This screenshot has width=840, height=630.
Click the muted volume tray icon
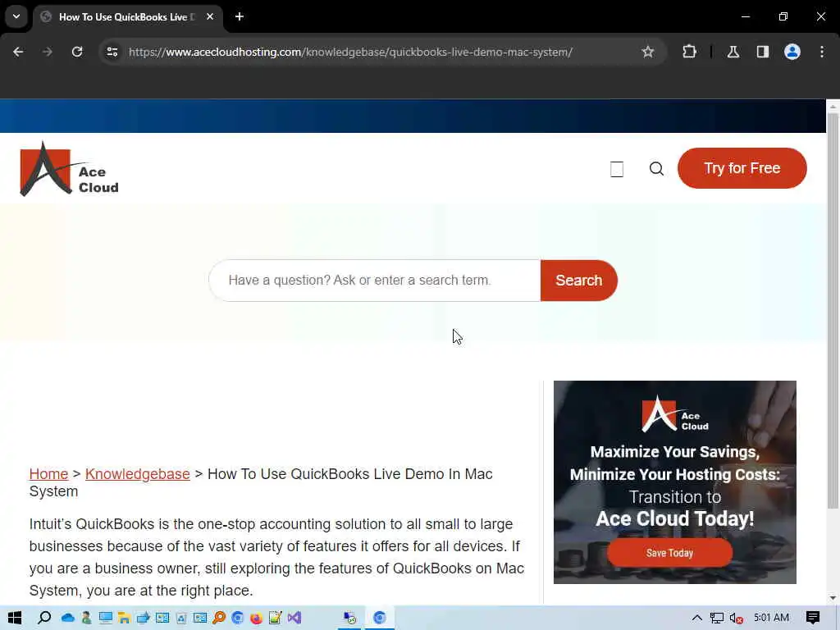[736, 618]
